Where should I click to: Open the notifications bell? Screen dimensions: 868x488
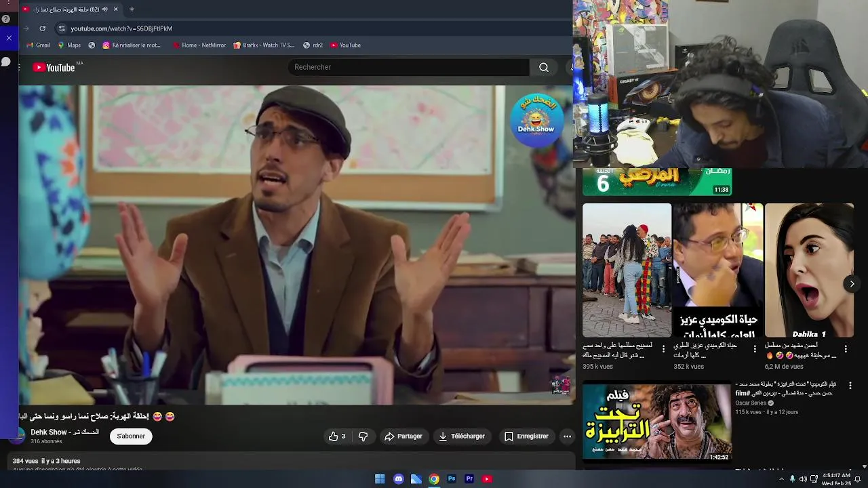(x=857, y=479)
